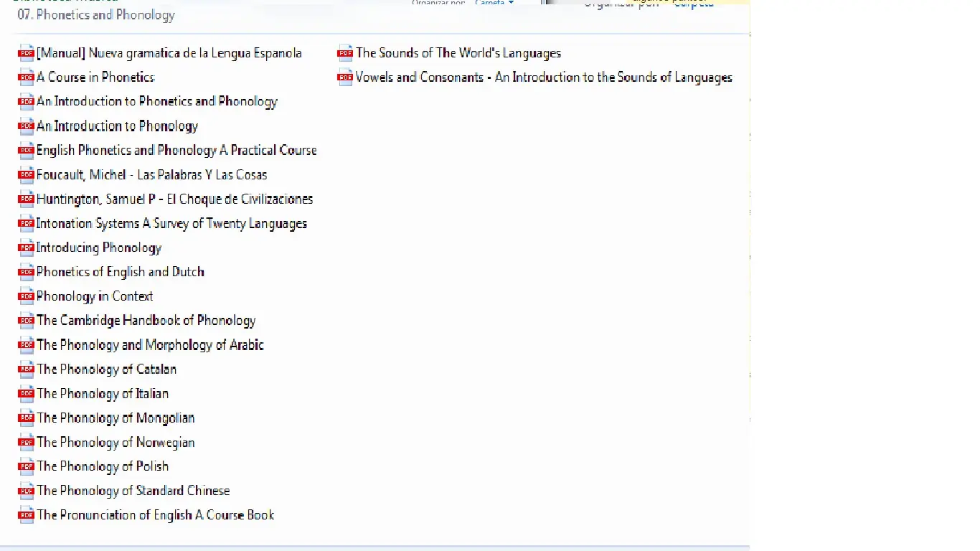The image size is (980, 551).
Task: Select file name 'The Phonology of Mongolian'
Action: 116,418
